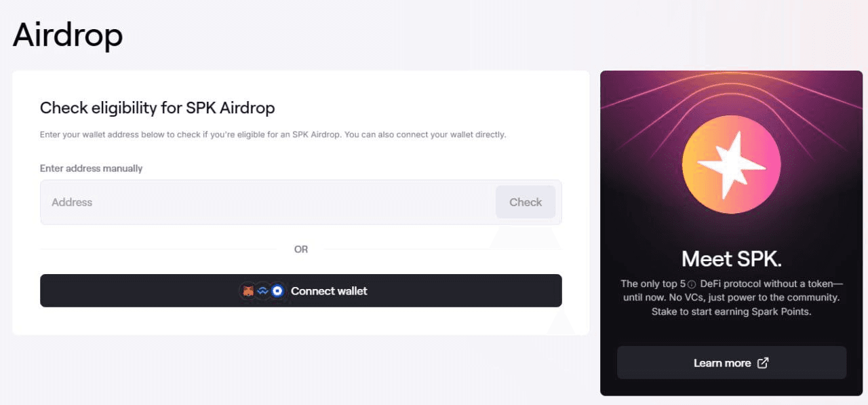Click the Airdrop page heading
The width and height of the screenshot is (868, 405).
point(68,35)
